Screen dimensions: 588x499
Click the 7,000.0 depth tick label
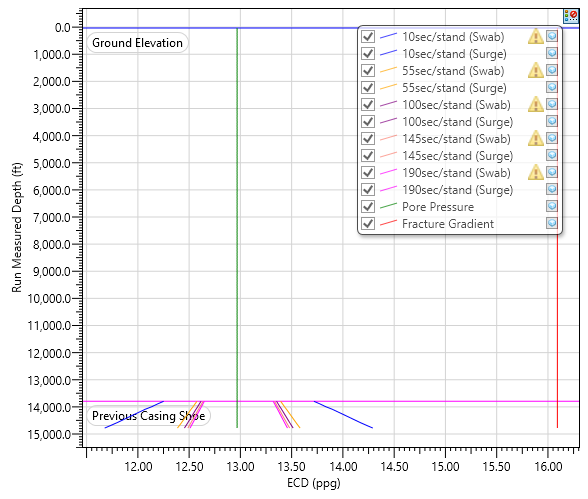pos(52,217)
